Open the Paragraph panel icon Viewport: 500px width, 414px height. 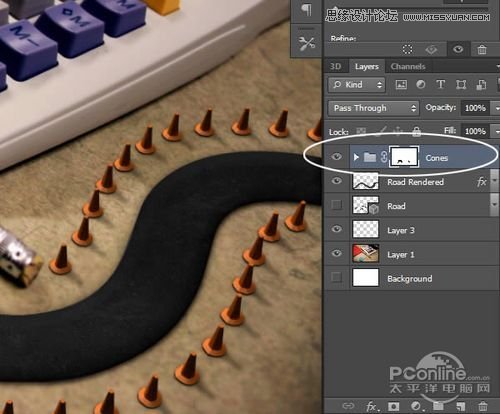click(306, 9)
